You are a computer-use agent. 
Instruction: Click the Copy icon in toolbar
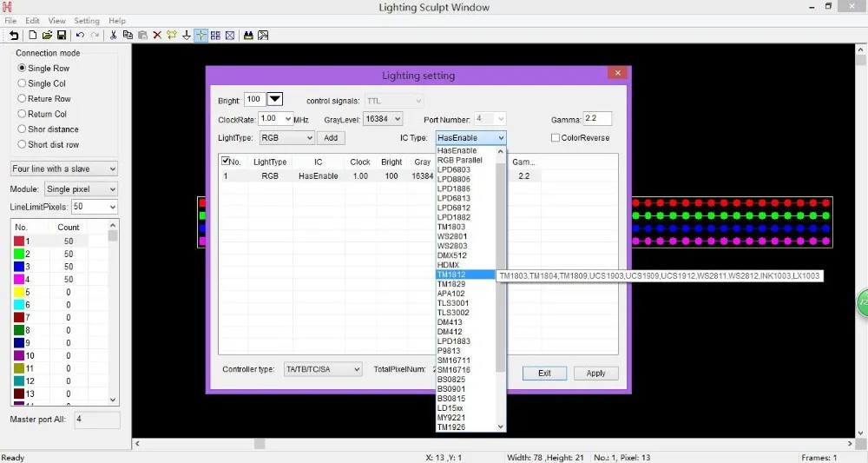[x=128, y=36]
